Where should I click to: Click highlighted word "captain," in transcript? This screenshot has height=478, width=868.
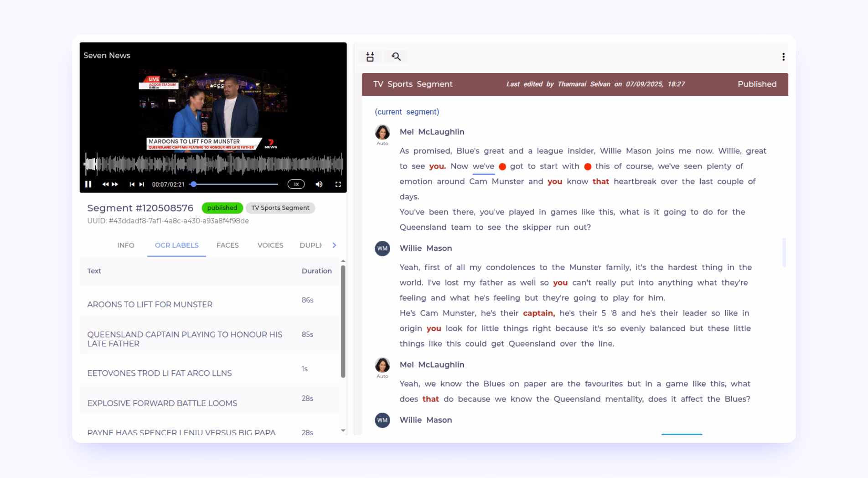coord(539,313)
